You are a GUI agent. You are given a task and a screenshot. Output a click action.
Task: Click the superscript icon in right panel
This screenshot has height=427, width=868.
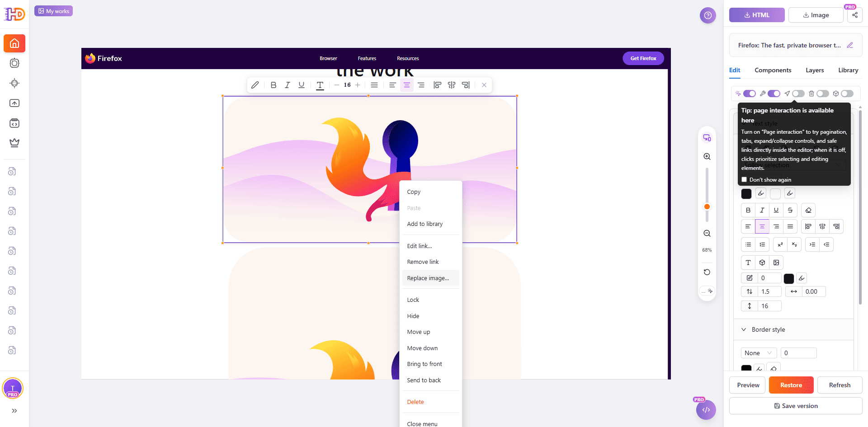[x=780, y=244]
